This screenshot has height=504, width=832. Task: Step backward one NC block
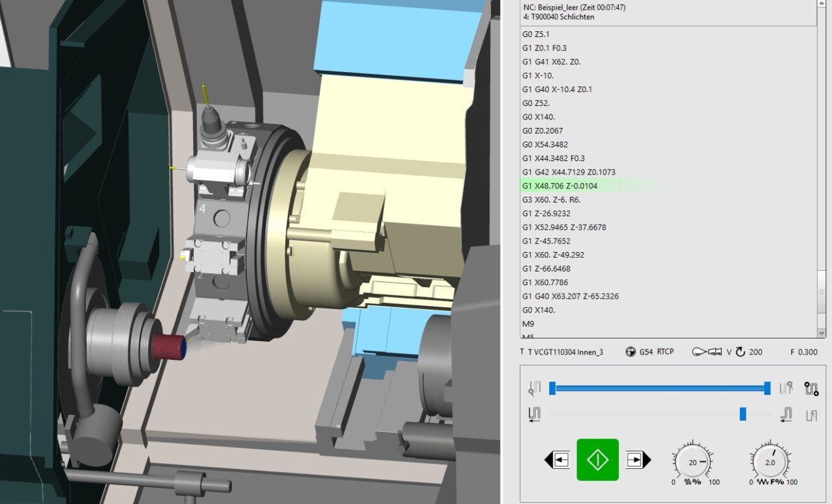[x=558, y=459]
